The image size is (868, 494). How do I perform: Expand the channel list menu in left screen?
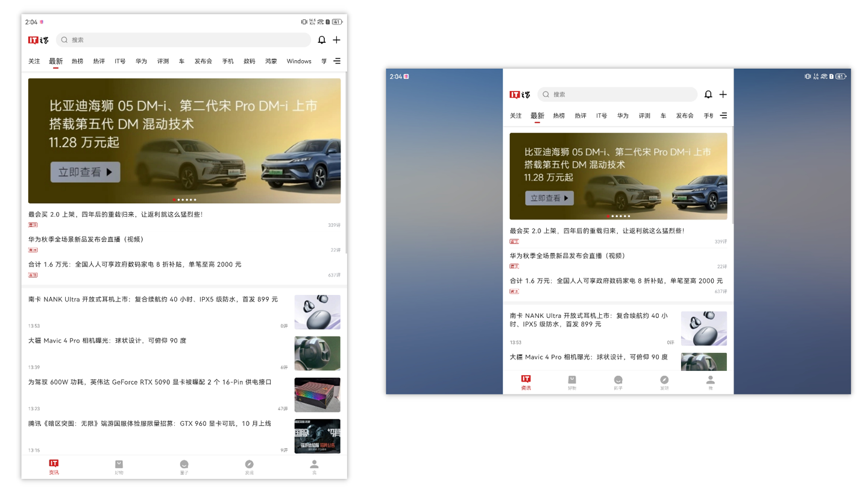[337, 61]
